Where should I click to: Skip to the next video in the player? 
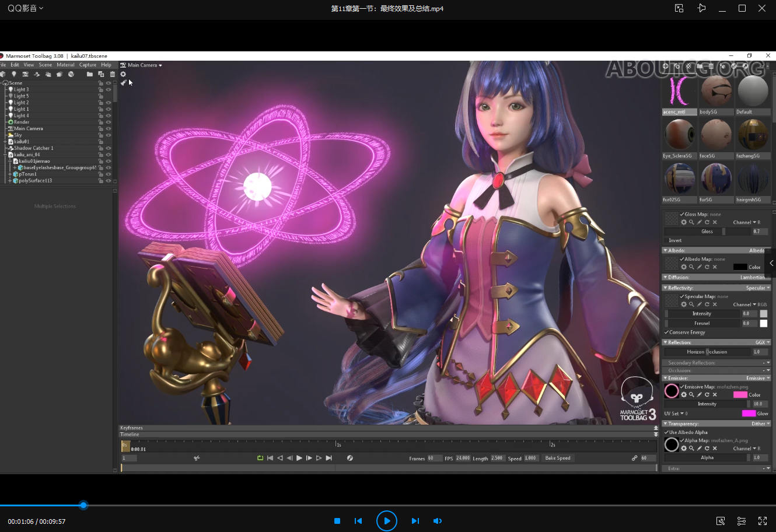pyautogui.click(x=415, y=521)
